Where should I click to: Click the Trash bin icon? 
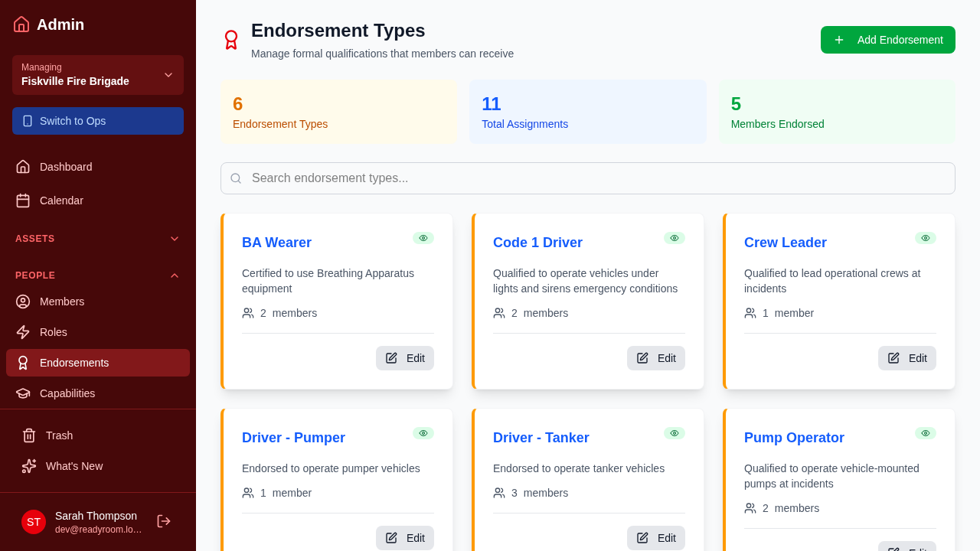(x=29, y=435)
